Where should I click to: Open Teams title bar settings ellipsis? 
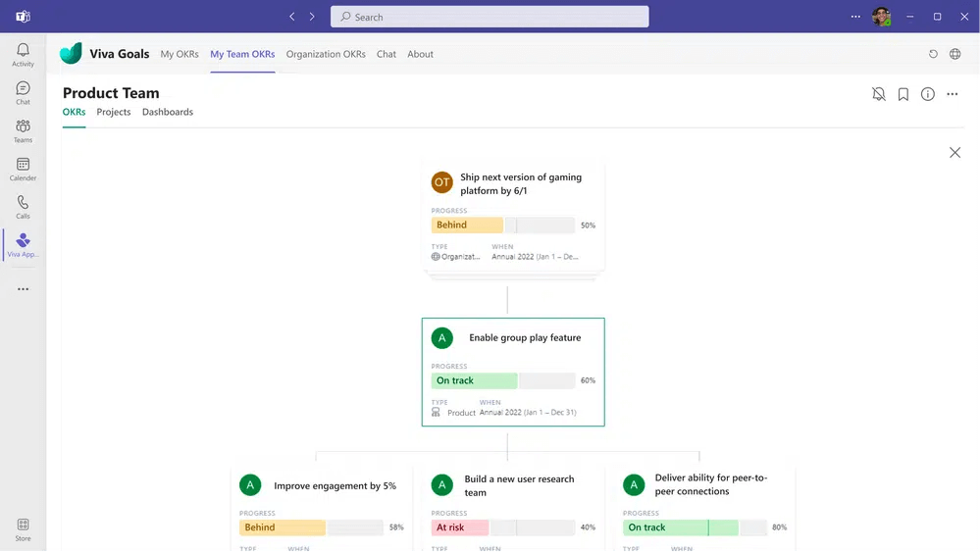coord(855,17)
